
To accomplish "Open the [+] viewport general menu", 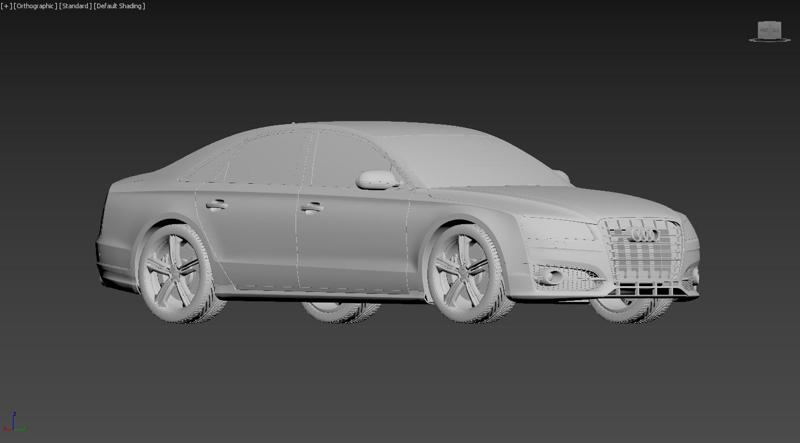I will point(6,6).
